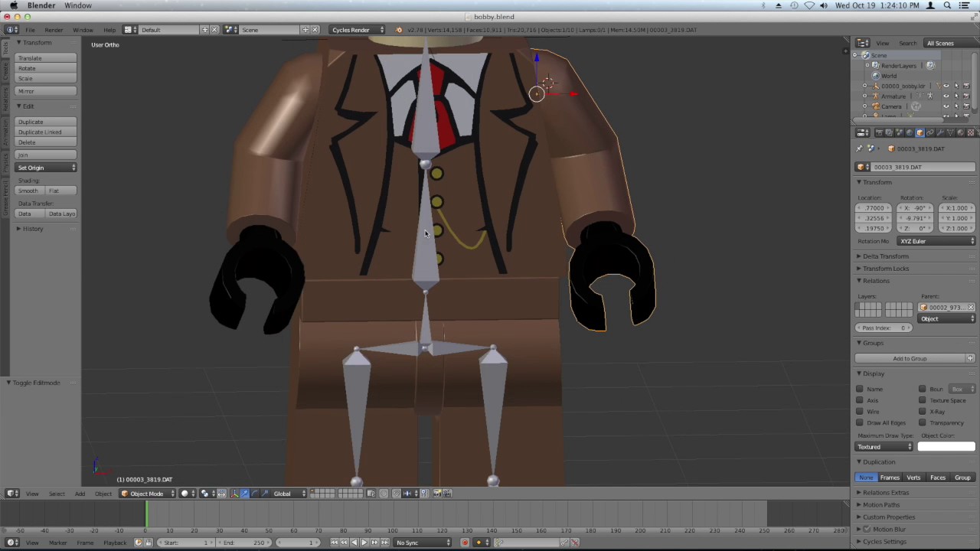Click the 3D View editor type icon
980x551 pixels.
[12, 494]
